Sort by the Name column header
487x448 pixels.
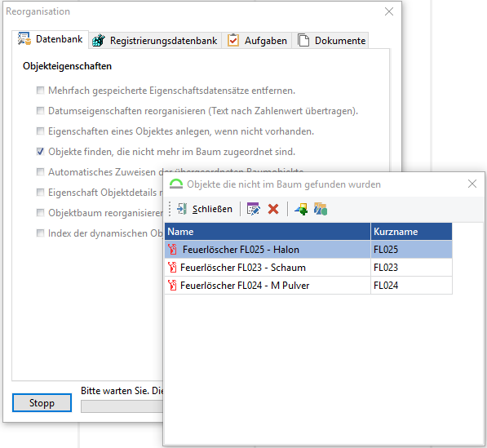click(268, 232)
